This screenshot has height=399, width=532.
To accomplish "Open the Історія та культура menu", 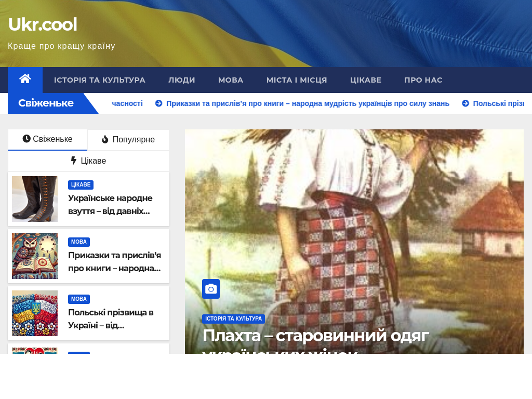I will 99,80.
